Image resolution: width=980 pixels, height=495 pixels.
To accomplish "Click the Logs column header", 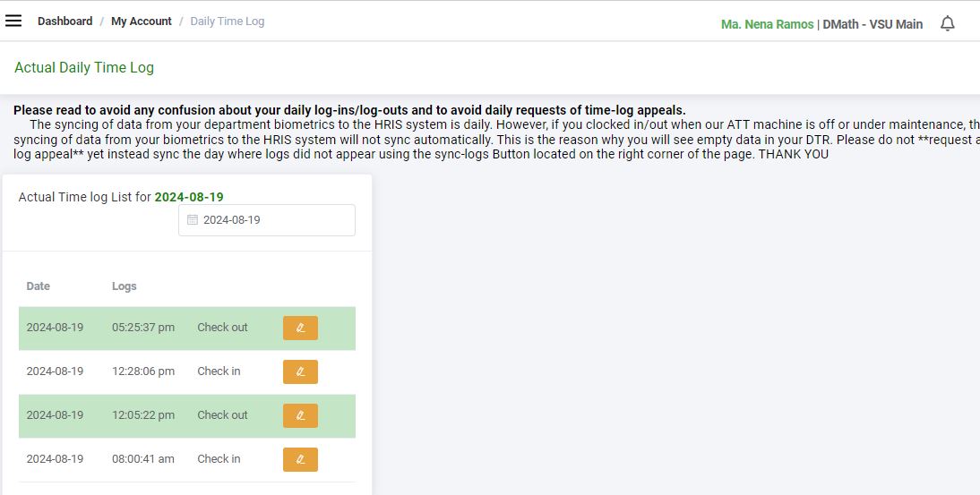I will 125,286.
